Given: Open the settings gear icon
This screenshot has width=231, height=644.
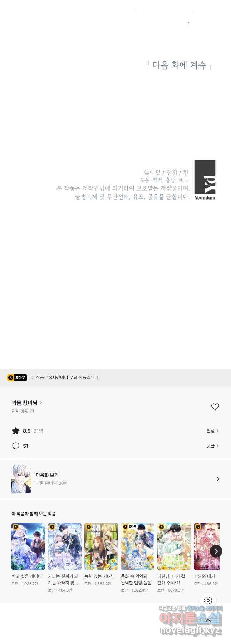Looking at the screenshot, I should [x=208, y=600].
